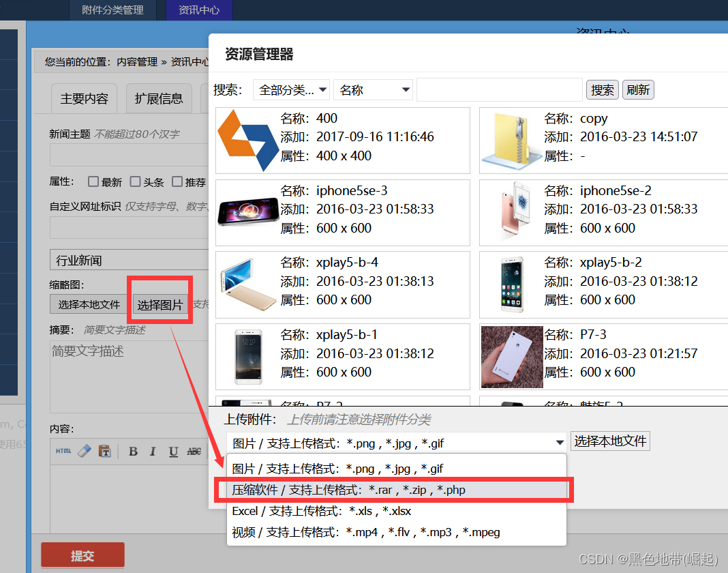728x573 pixels.
Task: Click 选择本地文件 to upload a file
Action: pyautogui.click(x=610, y=441)
